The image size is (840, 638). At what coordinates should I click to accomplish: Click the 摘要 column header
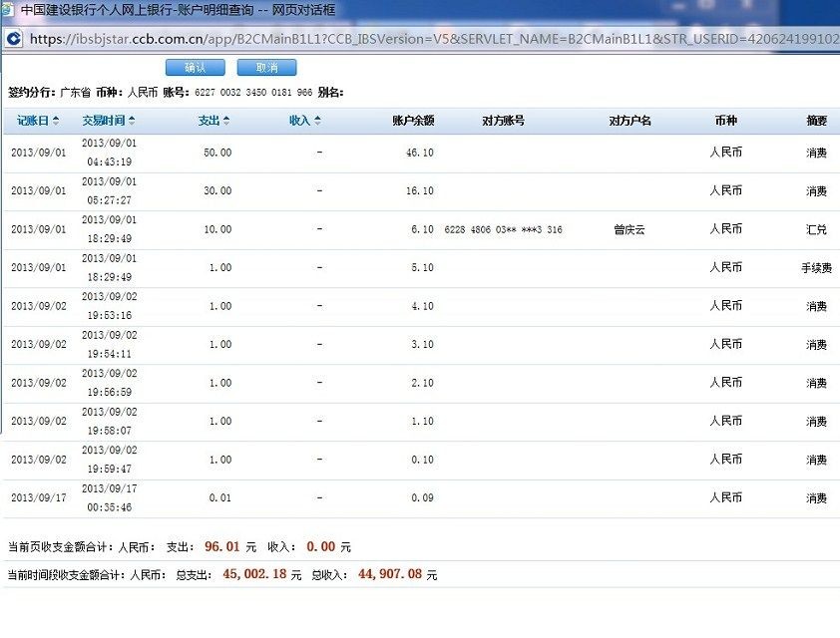(x=816, y=121)
